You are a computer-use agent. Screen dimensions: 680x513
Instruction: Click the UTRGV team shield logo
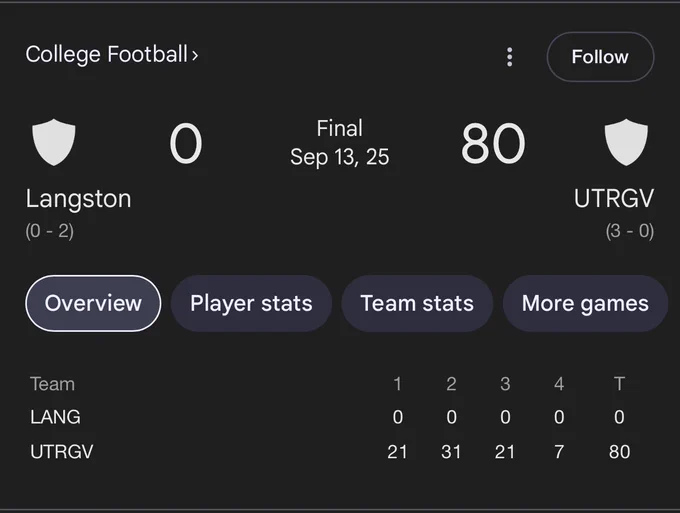626,142
